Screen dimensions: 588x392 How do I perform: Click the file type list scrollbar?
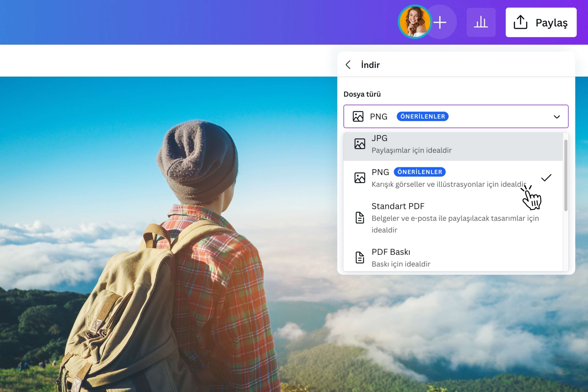pyautogui.click(x=565, y=175)
